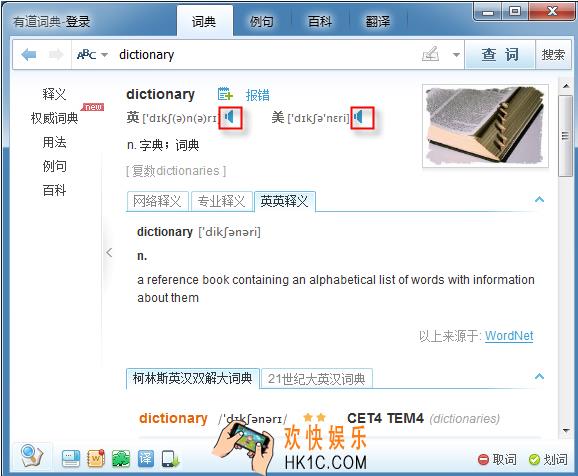
Task: Click the scrollbar up arrow
Action: click(x=566, y=86)
